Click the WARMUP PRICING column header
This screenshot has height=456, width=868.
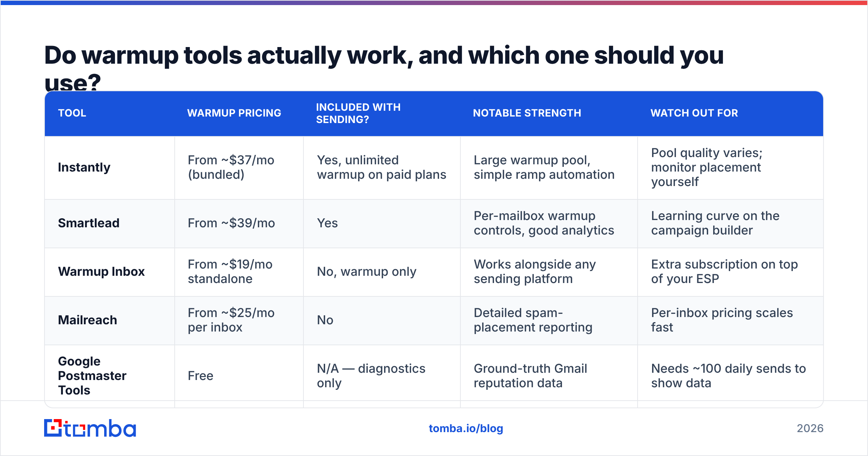[234, 113]
